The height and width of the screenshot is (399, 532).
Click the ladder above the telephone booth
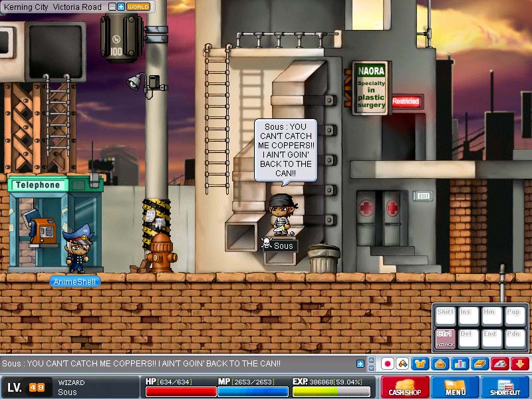click(58, 115)
